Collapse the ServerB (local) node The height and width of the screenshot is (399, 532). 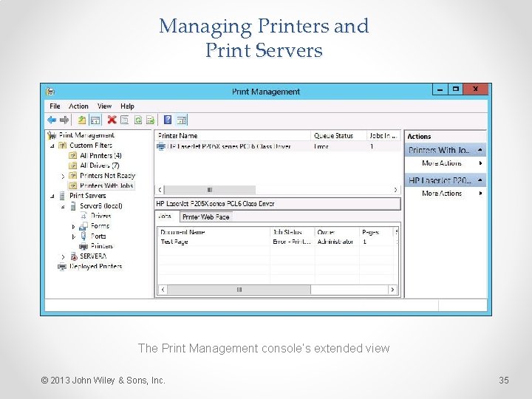click(63, 206)
